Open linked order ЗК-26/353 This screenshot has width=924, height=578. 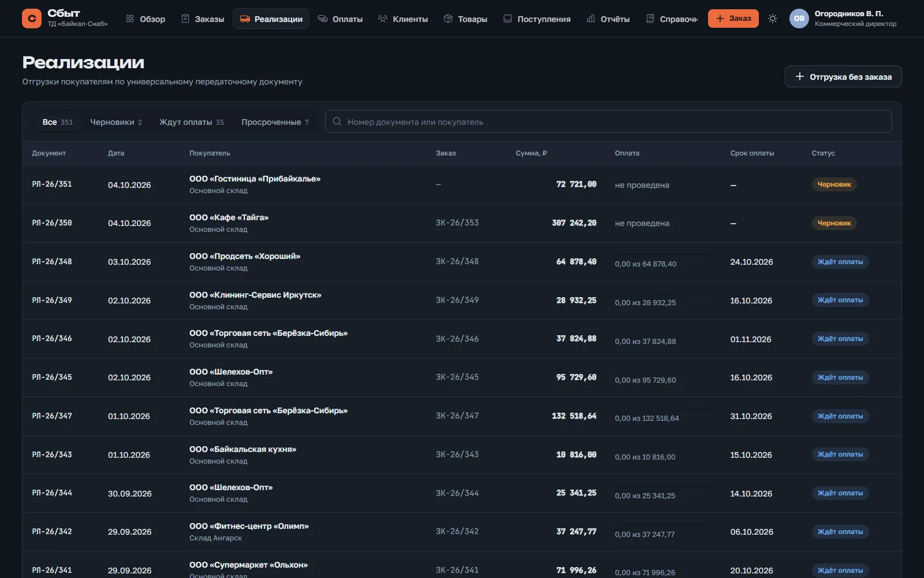[457, 223]
